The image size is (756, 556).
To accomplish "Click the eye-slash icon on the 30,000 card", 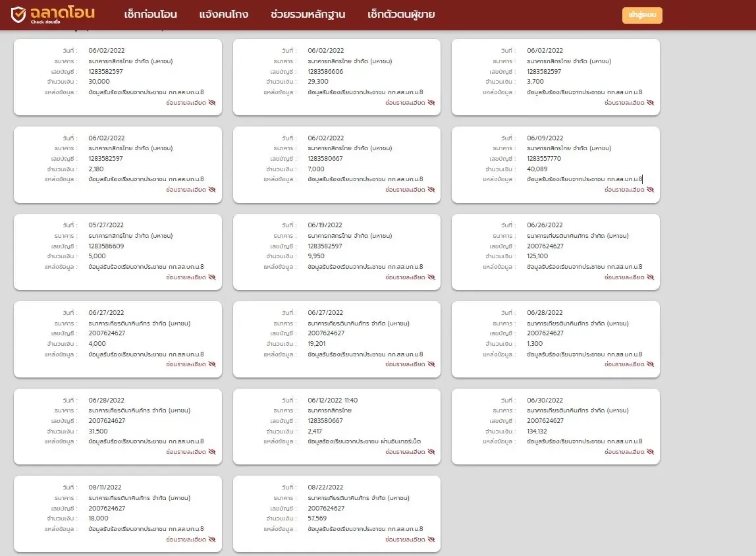I will pyautogui.click(x=212, y=103).
